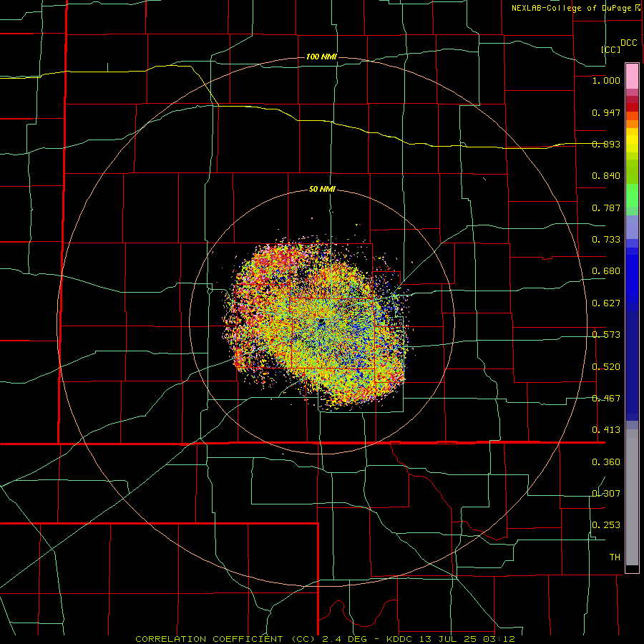Click the 0.520 legend value
644x644 pixels.
(x=606, y=367)
